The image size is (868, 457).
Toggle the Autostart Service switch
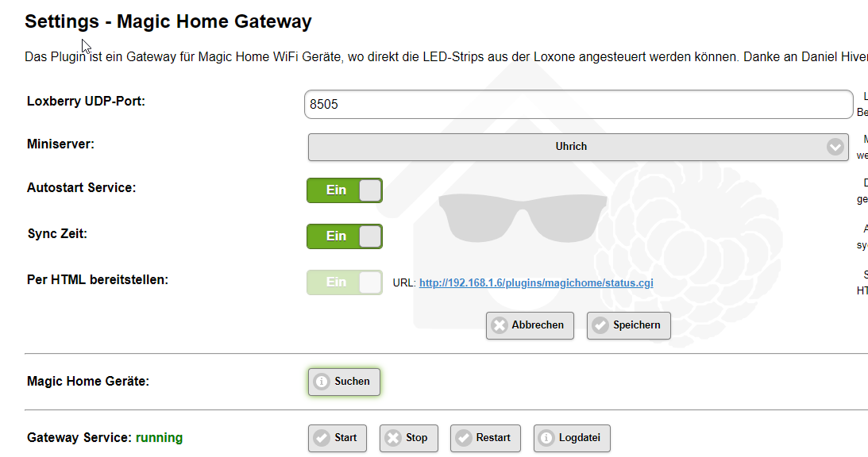[x=345, y=190]
